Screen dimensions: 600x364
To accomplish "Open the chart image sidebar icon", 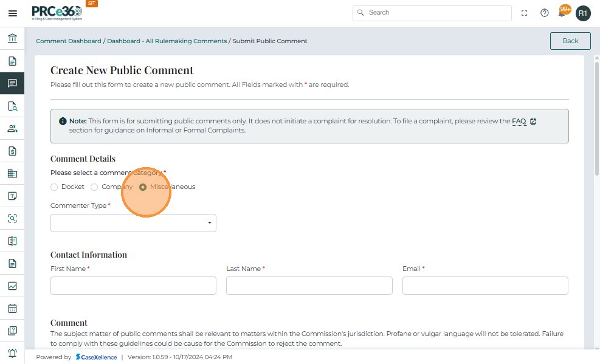I will (x=12, y=286).
